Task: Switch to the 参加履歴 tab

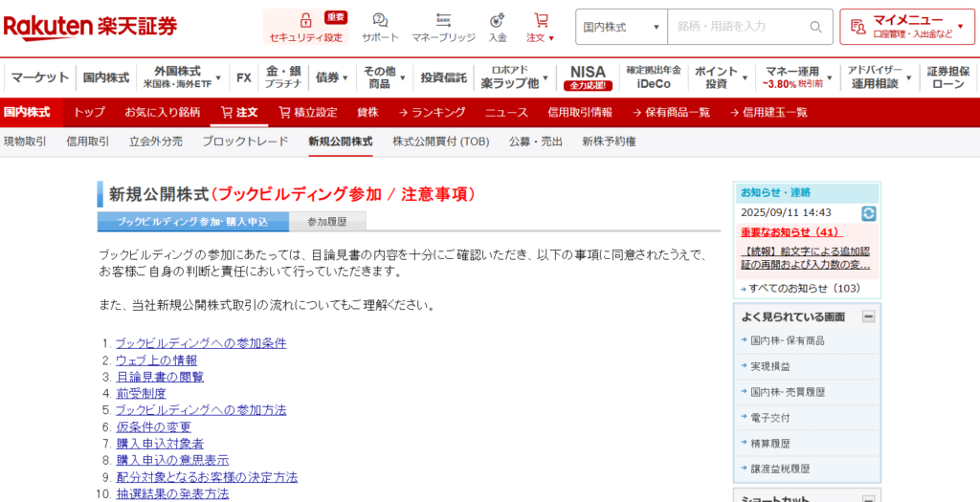Action: click(x=326, y=222)
